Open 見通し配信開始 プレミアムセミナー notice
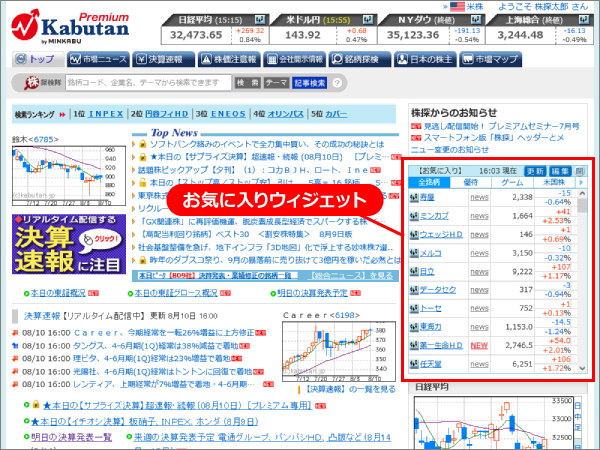The height and width of the screenshot is (450, 600). tap(501, 126)
